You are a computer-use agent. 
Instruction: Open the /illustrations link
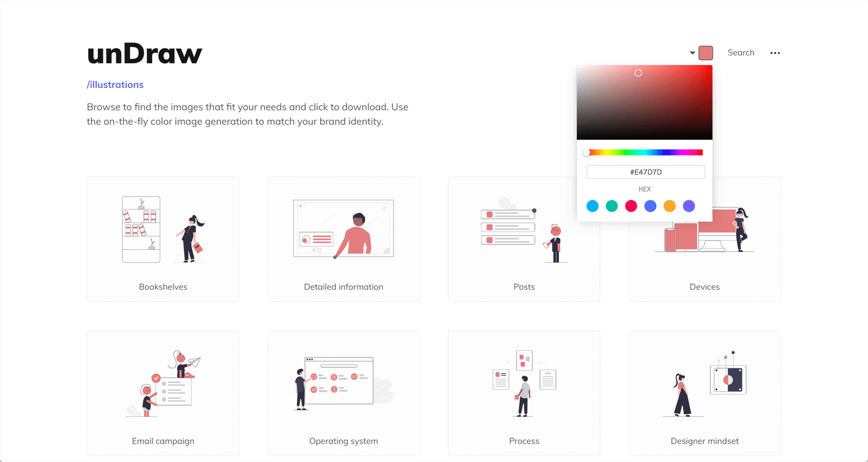click(115, 84)
